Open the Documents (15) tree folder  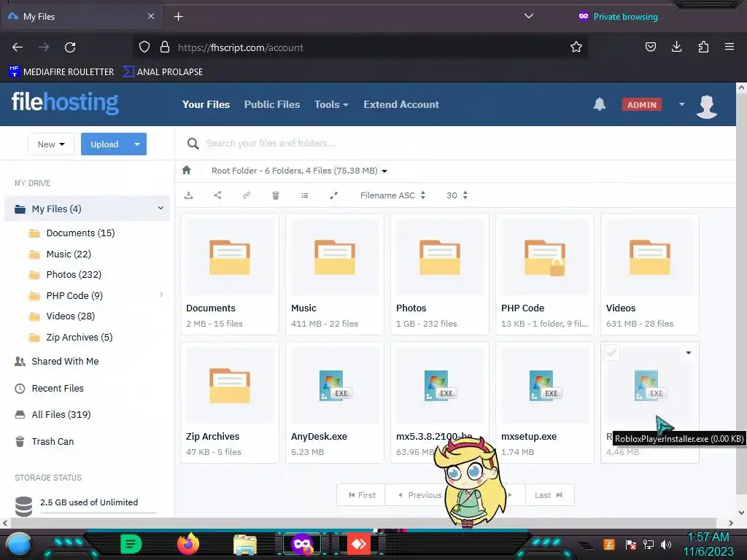[72, 233]
